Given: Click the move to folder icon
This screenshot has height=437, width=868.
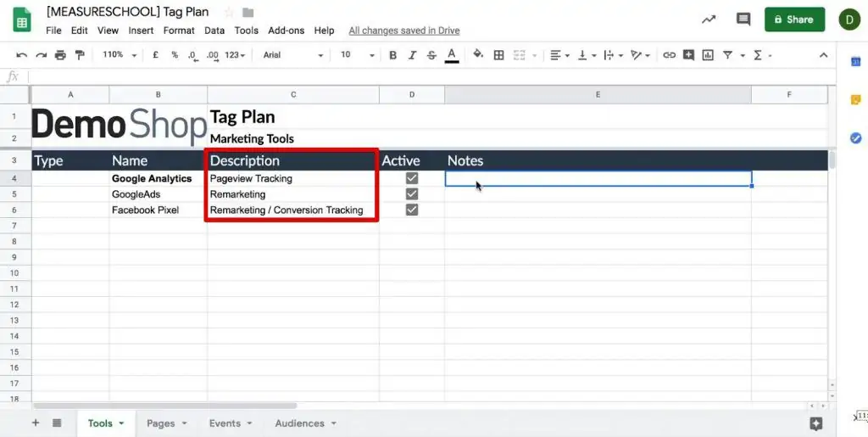Looking at the screenshot, I should pyautogui.click(x=248, y=12).
